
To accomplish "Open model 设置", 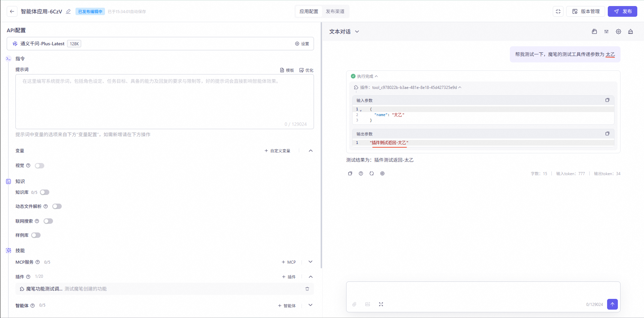I will coord(302,44).
